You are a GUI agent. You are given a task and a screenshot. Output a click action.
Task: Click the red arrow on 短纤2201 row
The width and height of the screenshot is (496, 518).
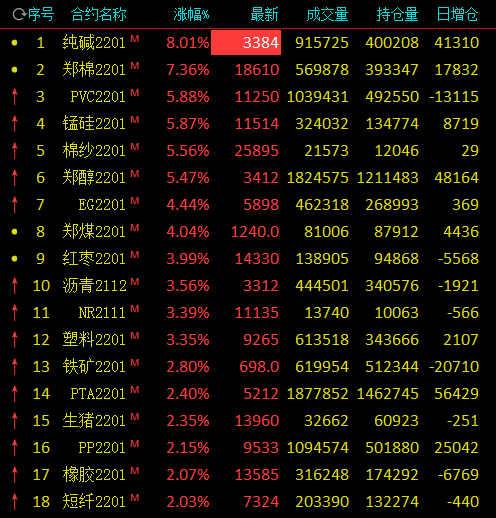click(x=14, y=502)
